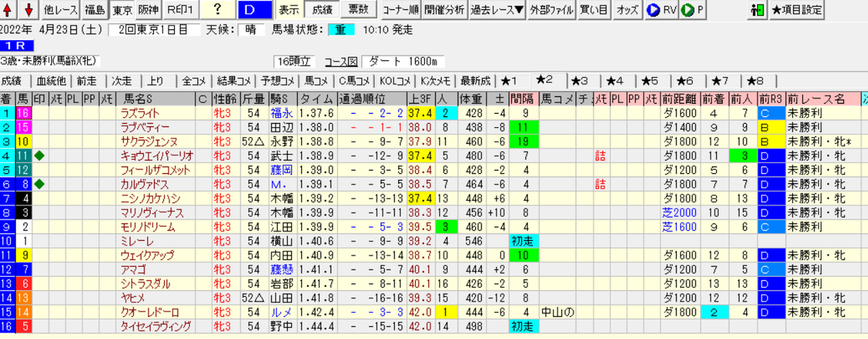Click the 2回東京1日目 meeting field
The height and width of the screenshot is (339, 868).
pos(154,30)
